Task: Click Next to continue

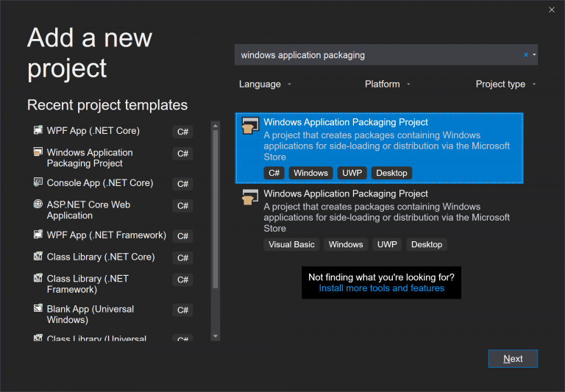Action: coord(513,358)
